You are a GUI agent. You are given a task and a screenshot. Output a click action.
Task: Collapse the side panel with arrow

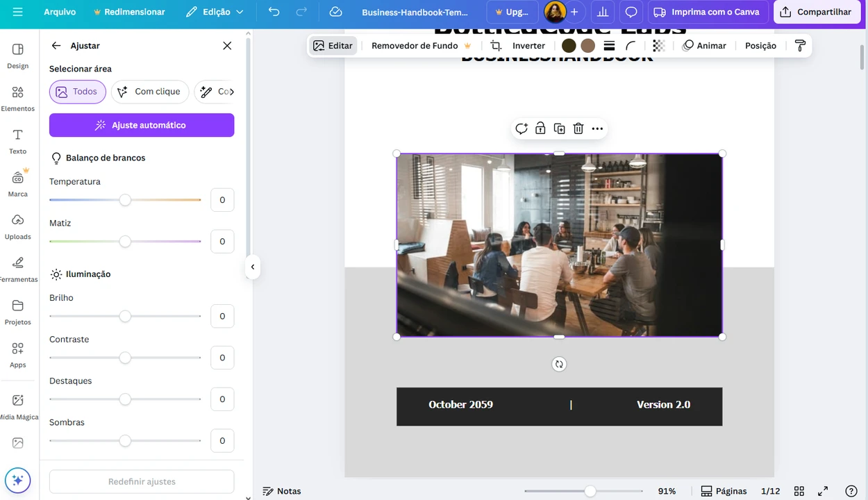(x=253, y=267)
